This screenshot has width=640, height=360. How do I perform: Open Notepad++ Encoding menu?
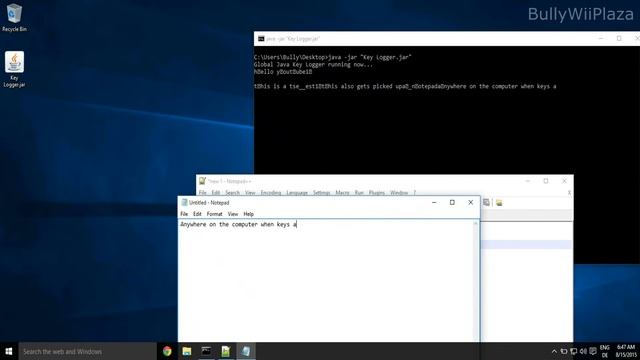[271, 193]
